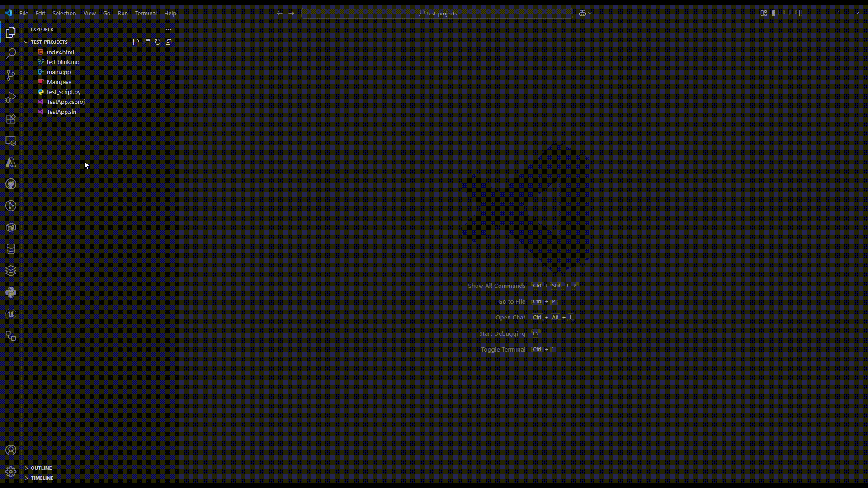Screen dimensions: 868x488
Task: Click Refresh Explorer icon
Action: coord(158,42)
